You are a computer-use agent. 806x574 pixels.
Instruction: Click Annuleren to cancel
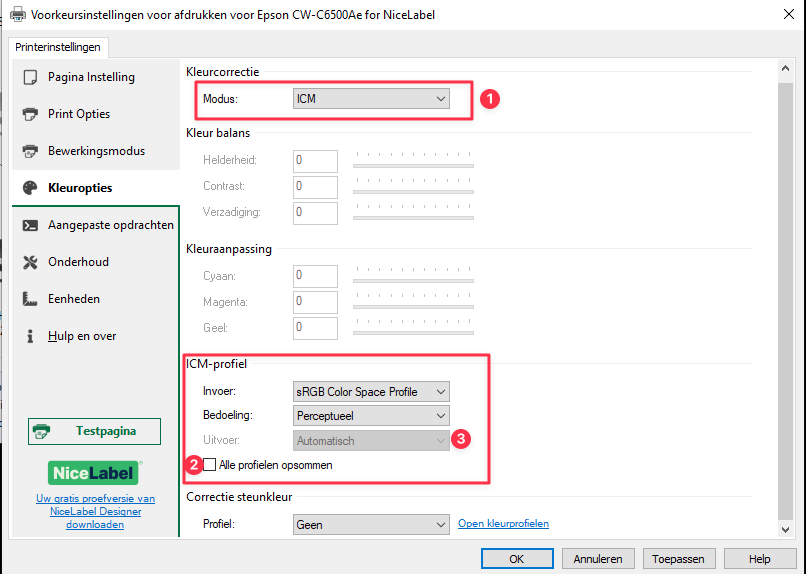click(598, 559)
